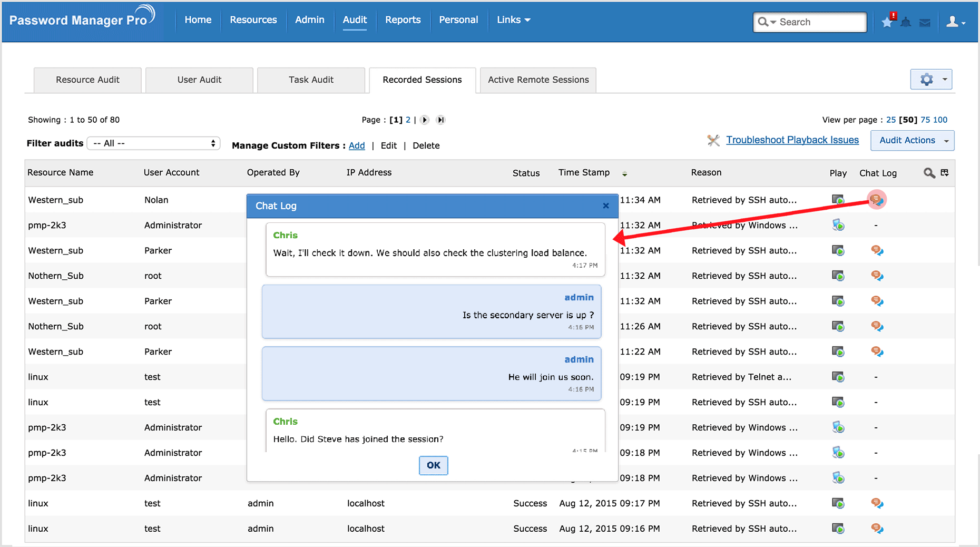Viewport: 980px width, 547px height.
Task: Click the table search magnifier icon
Action: [929, 173]
